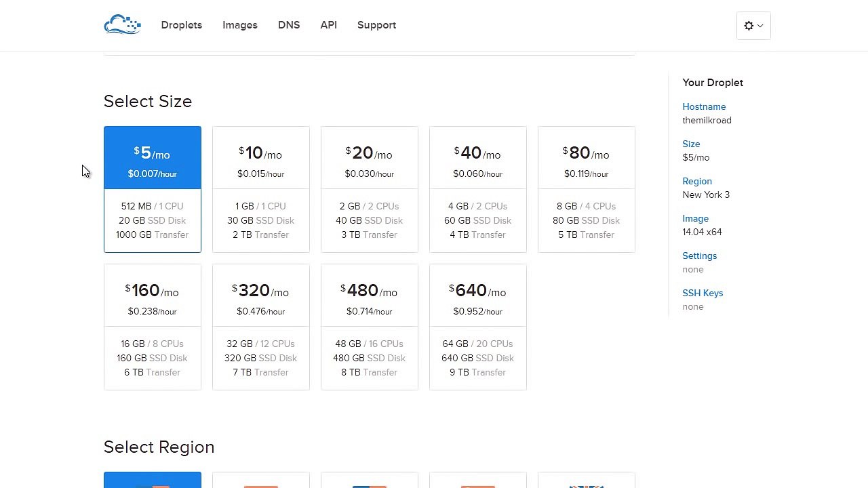Click the Image link in Your Droplet

(695, 218)
